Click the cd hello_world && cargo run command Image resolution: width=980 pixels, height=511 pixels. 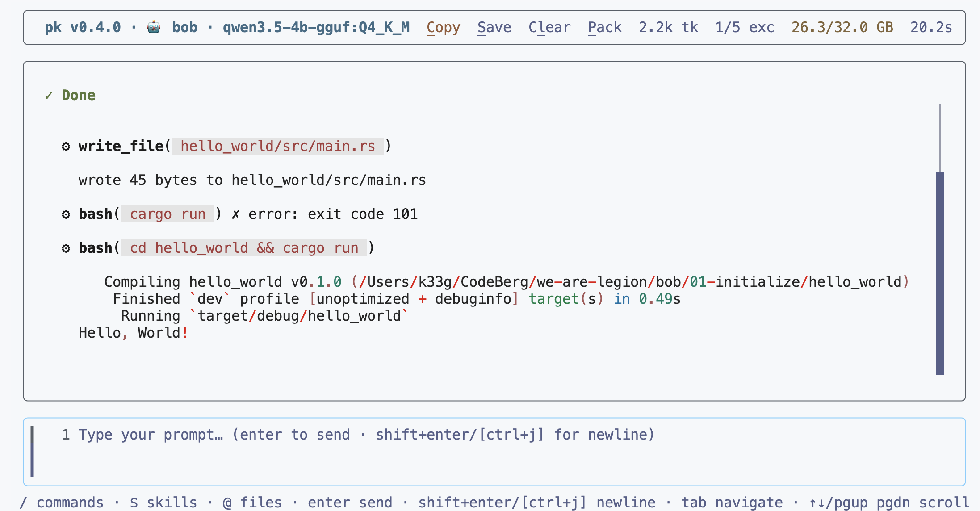244,248
